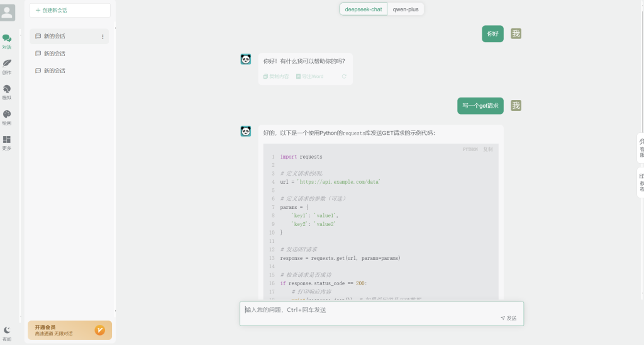
Task: Click the regenerate icon on the greeting reply
Action: pyautogui.click(x=344, y=77)
